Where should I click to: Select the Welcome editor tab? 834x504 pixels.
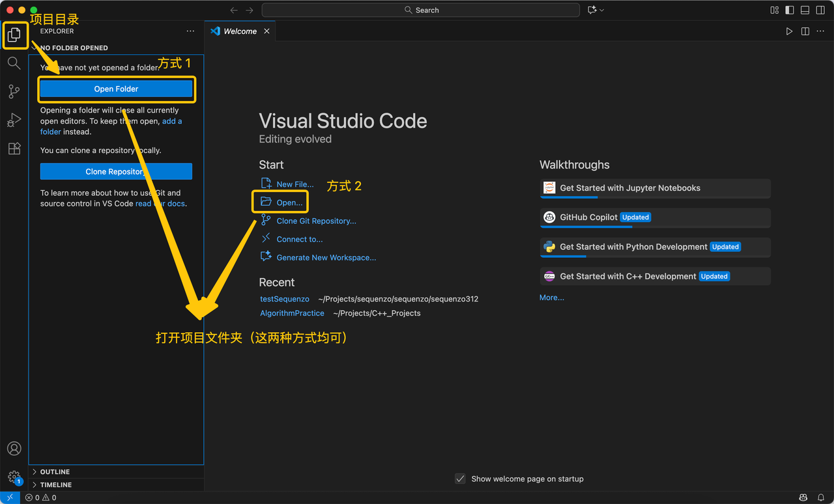[x=240, y=31]
